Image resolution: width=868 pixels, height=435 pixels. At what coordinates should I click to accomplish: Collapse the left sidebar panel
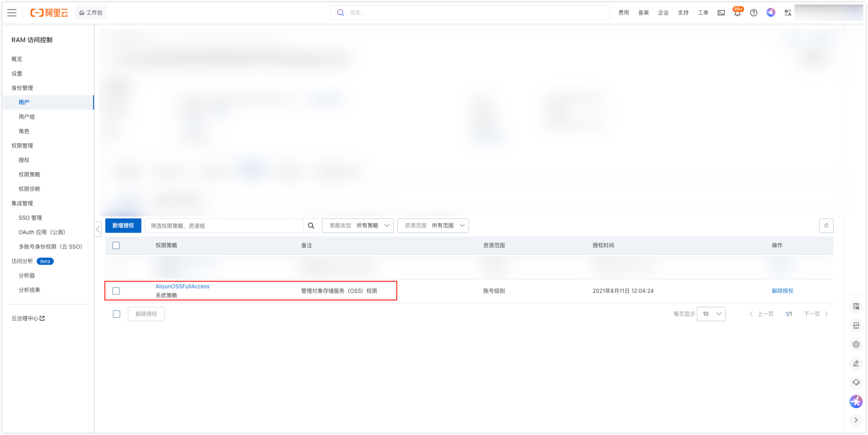(x=97, y=229)
